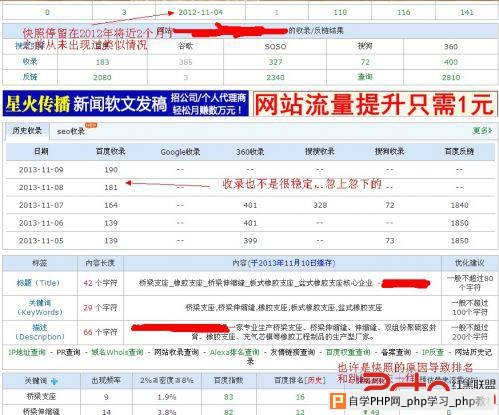Image resolution: width=499 pixels, height=415 pixels.
Task: Click the 标题 (Title) label link
Action: pyautogui.click(x=38, y=283)
